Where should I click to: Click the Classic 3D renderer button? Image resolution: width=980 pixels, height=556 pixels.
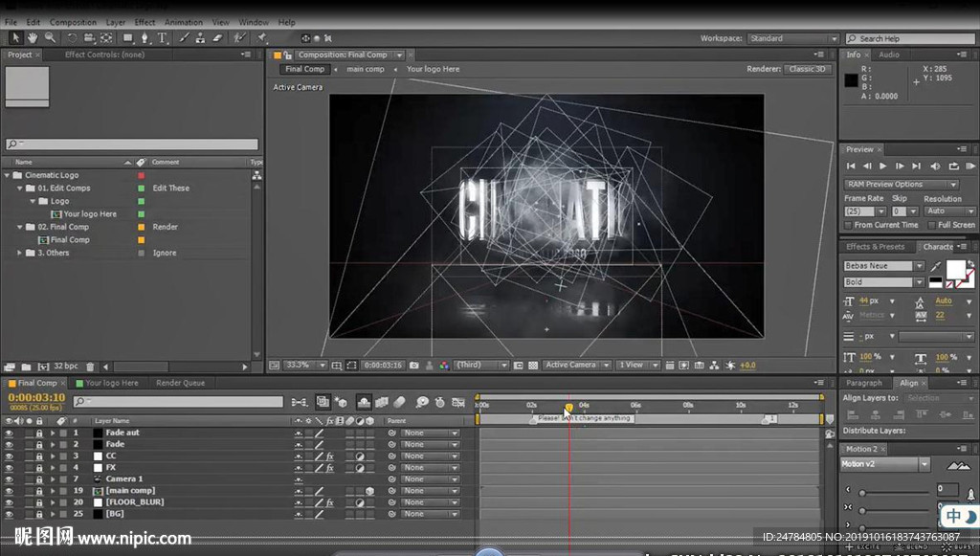(x=807, y=69)
